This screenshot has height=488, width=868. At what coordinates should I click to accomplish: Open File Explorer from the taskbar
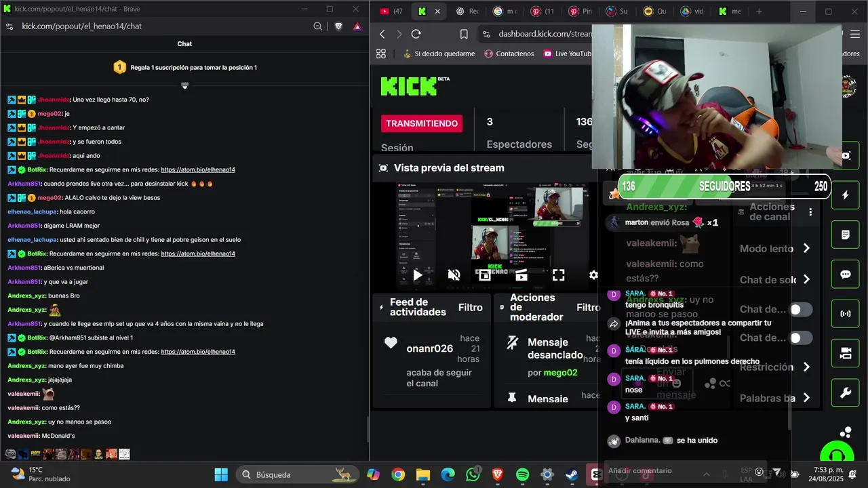point(422,474)
